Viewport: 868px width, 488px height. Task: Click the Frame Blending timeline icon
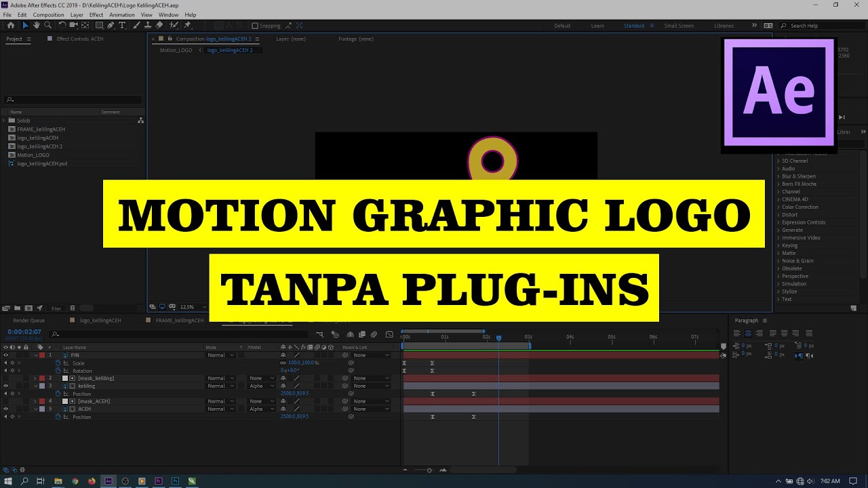[362, 334]
